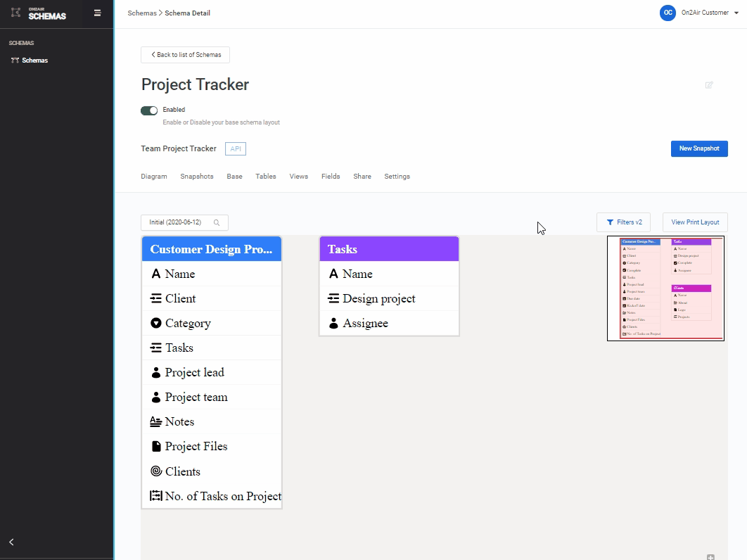Click the edit pencil icon beside Project Tracker
Screen dimensions: 747x560
click(709, 85)
